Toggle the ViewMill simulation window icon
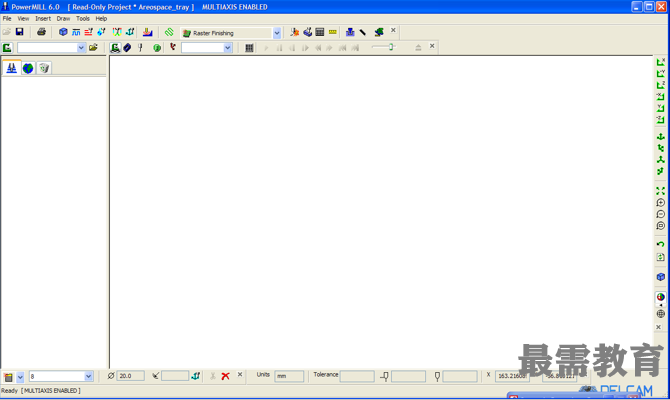The image size is (670, 400). click(x=115, y=48)
